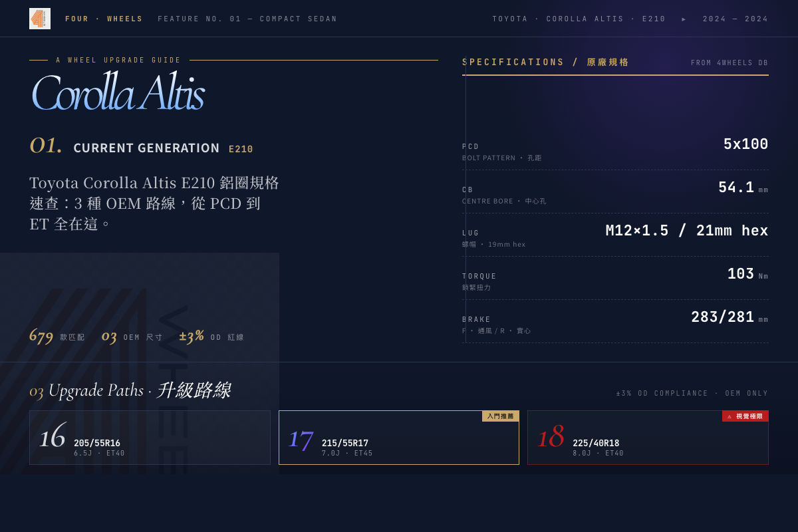Click FROM 4WHEELS DB source label
Image resolution: width=798 pixels, height=532 pixels.
[x=730, y=63]
